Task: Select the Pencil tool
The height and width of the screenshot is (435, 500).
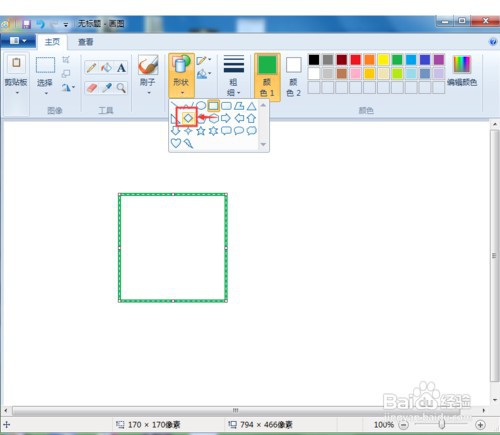Action: (91, 68)
